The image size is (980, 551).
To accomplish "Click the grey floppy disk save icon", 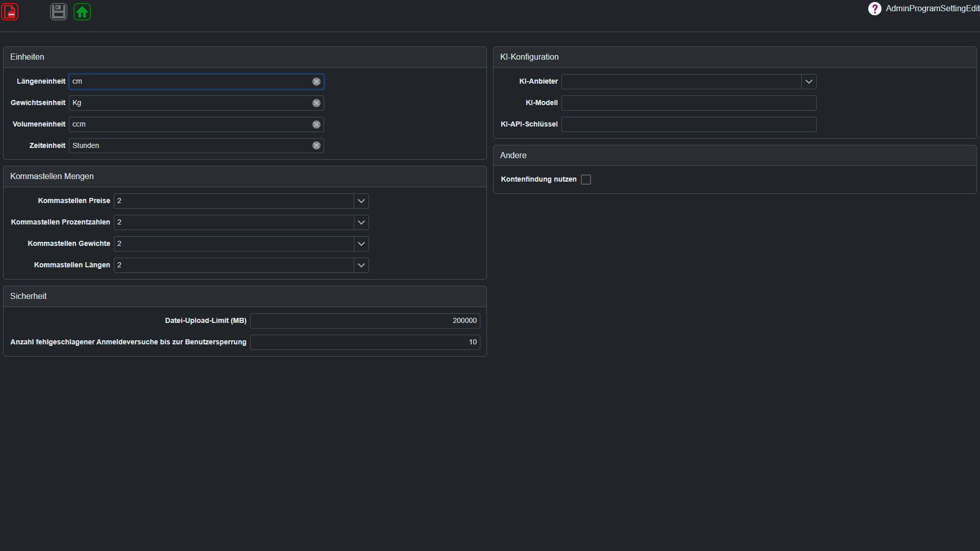I will click(x=59, y=12).
